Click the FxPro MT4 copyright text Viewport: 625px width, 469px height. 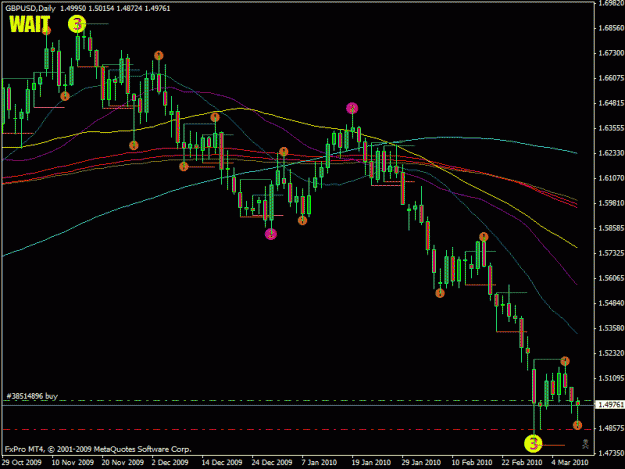98,449
